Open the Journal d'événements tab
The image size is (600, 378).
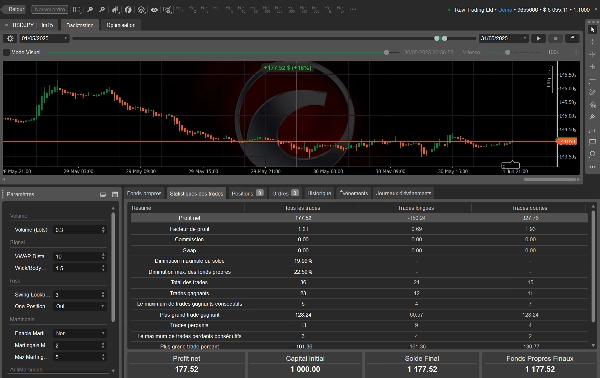(403, 194)
